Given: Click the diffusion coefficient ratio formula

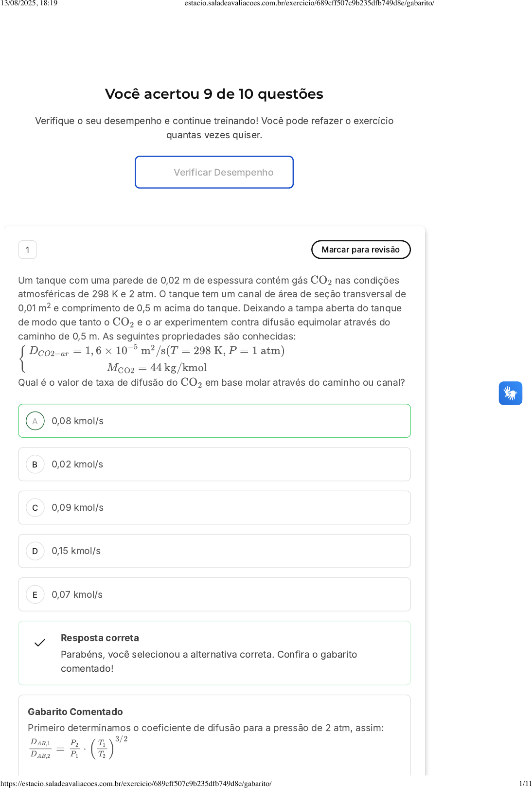Looking at the screenshot, I should (78, 748).
